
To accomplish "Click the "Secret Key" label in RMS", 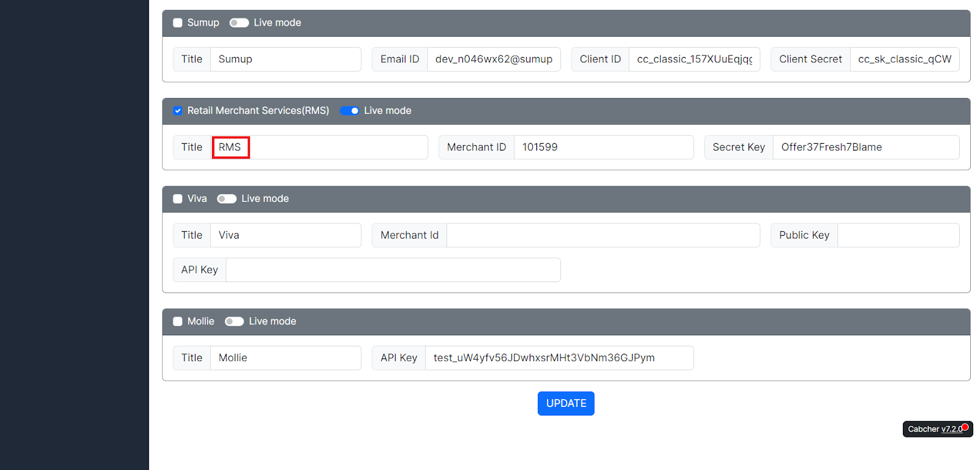I will [x=739, y=147].
